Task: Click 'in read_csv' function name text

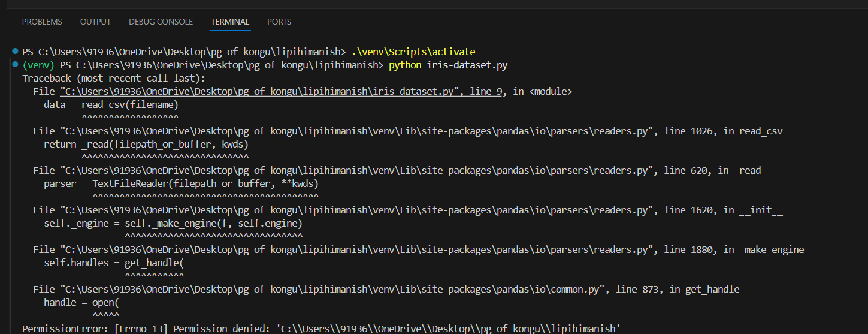Action: [x=753, y=131]
